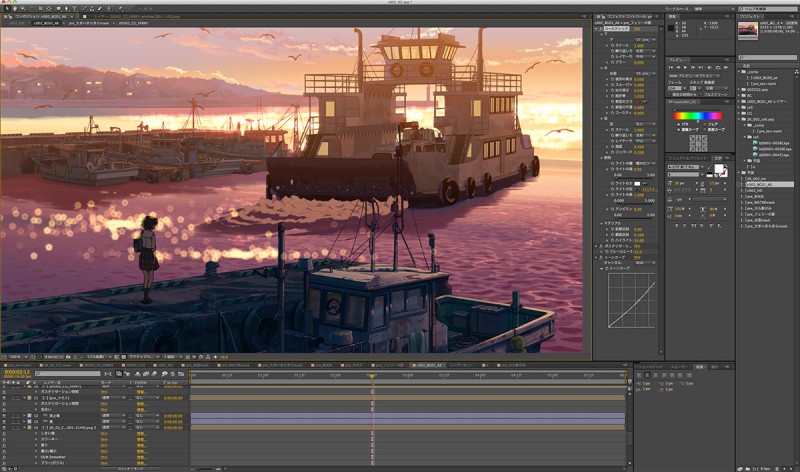Viewport: 800px width, 472px height.
Task: Open viewer magnification 100% dropdown
Action: click(x=17, y=357)
